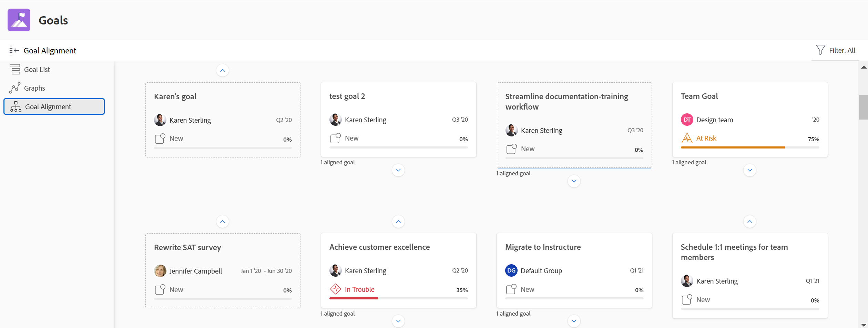Click Jennifer Campbell's profile photo
868x328 pixels.
point(160,271)
